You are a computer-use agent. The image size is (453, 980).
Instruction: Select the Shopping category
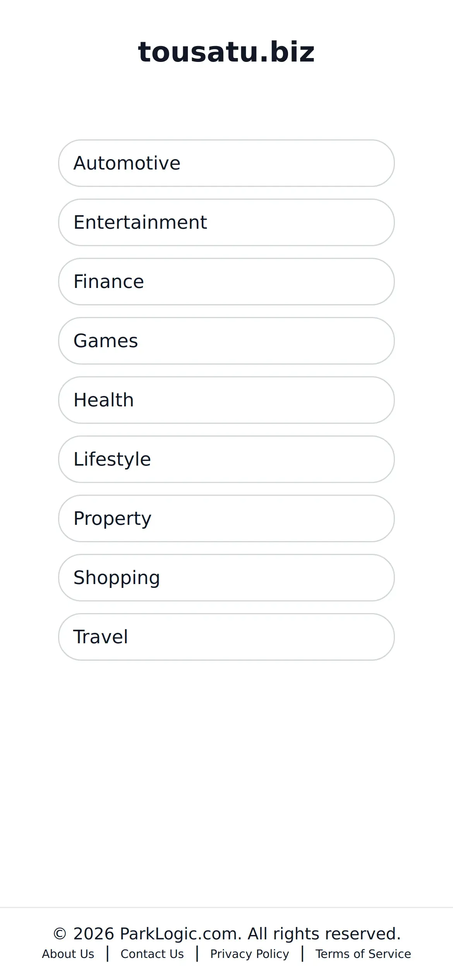click(226, 577)
